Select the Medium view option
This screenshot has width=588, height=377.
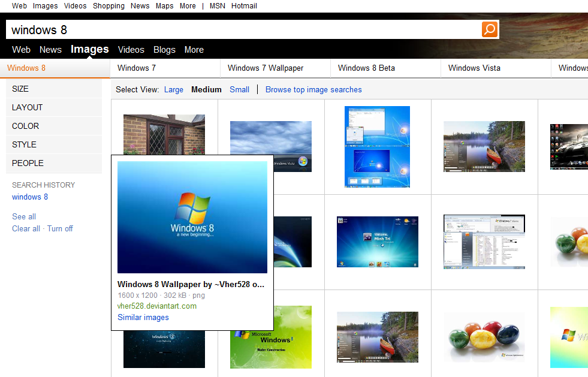click(206, 90)
